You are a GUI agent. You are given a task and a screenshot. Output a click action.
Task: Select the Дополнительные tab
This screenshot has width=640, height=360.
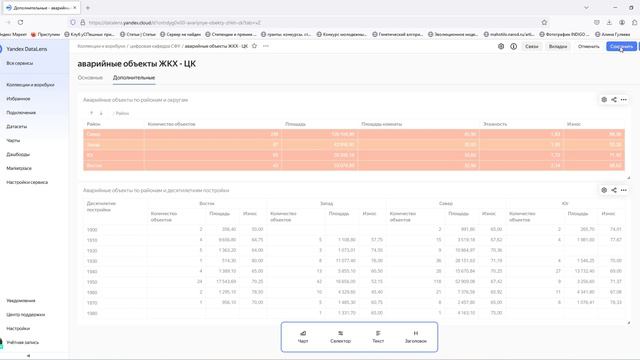point(134,78)
